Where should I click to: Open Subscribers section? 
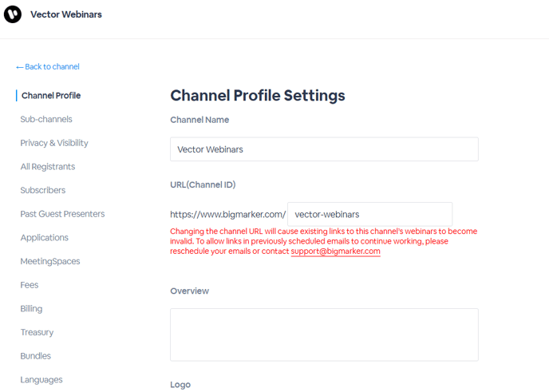coord(43,190)
